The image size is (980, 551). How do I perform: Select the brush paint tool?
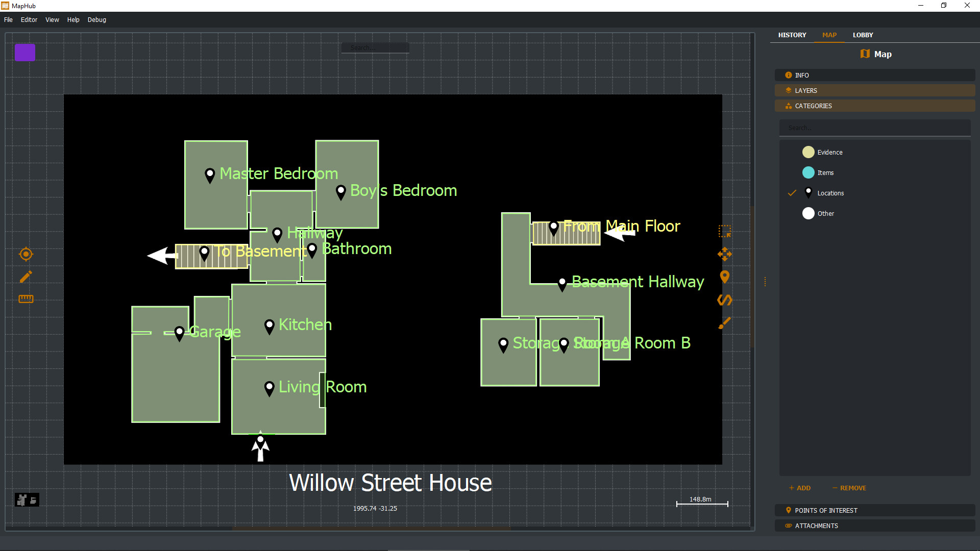725,323
